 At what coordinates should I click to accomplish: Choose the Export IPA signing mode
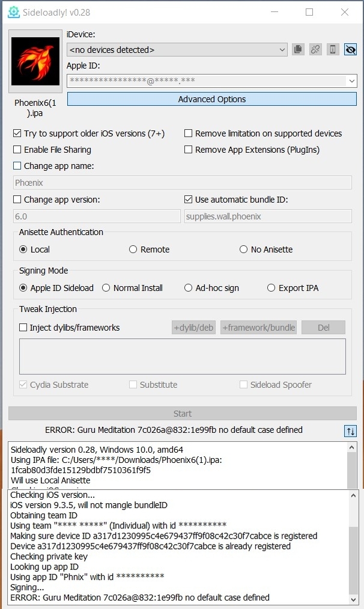[x=271, y=288]
